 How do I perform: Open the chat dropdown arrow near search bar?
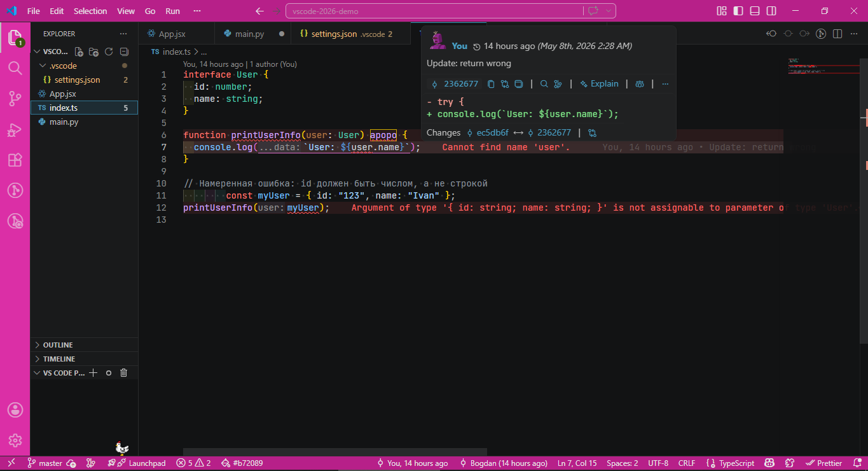coord(609,11)
